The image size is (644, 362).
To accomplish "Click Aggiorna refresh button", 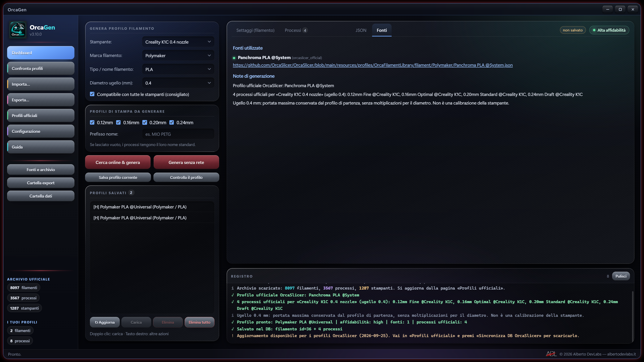I will (x=105, y=322).
